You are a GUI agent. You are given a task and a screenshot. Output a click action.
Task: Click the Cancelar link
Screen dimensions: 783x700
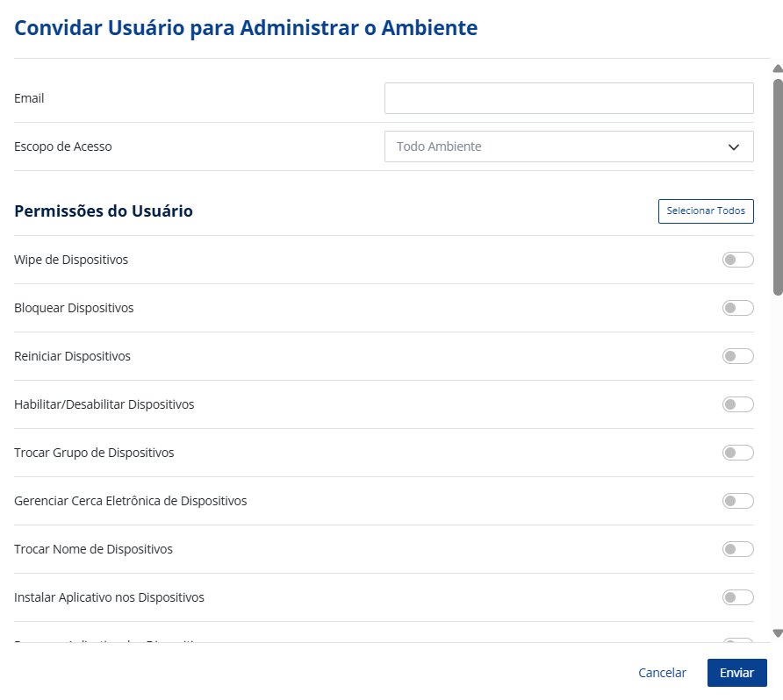[x=662, y=673]
